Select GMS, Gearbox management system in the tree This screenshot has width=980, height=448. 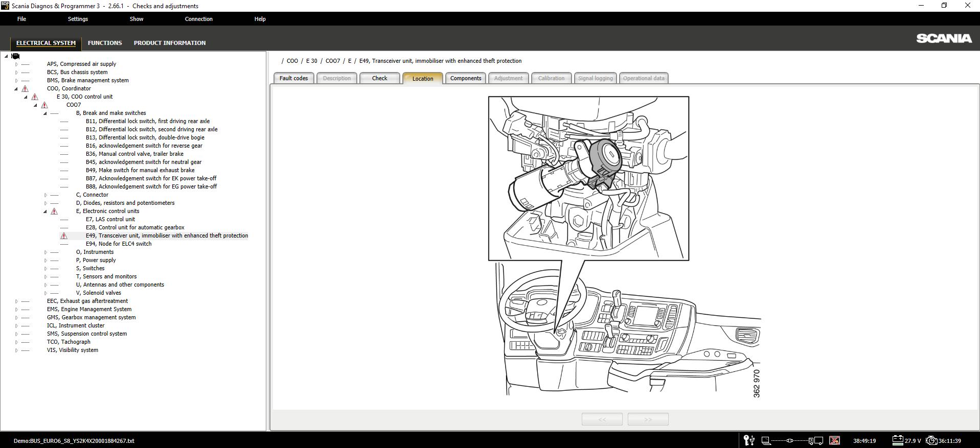tap(91, 317)
